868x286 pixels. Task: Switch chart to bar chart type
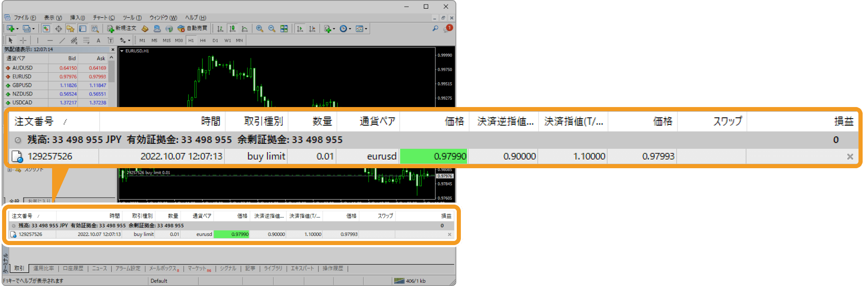pos(220,29)
